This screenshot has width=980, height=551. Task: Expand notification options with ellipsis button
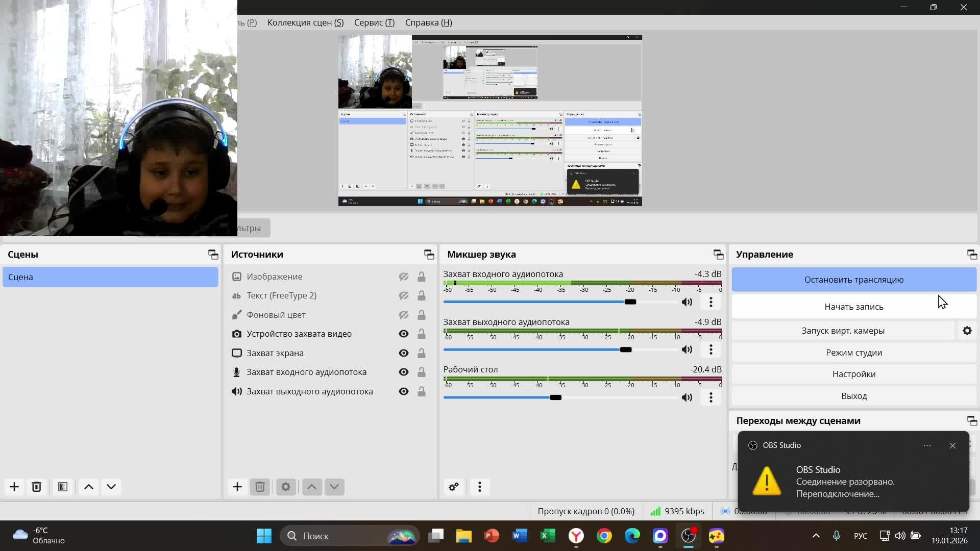click(x=927, y=445)
